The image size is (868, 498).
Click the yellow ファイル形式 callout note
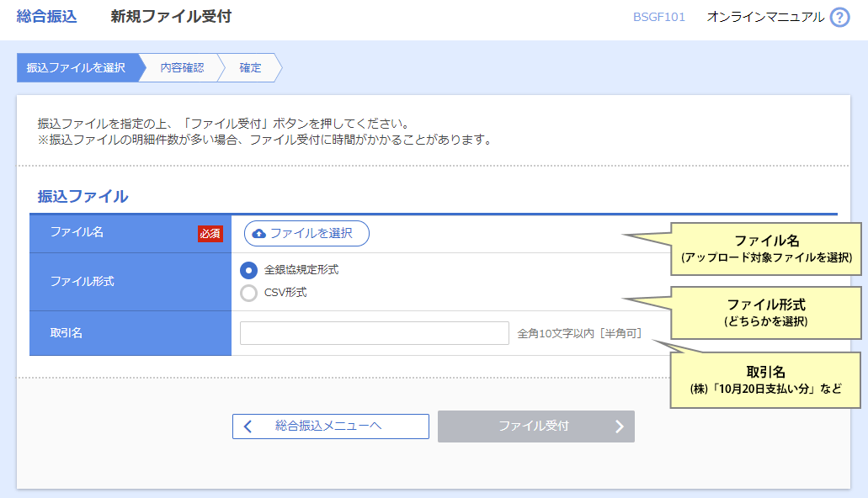point(765,312)
